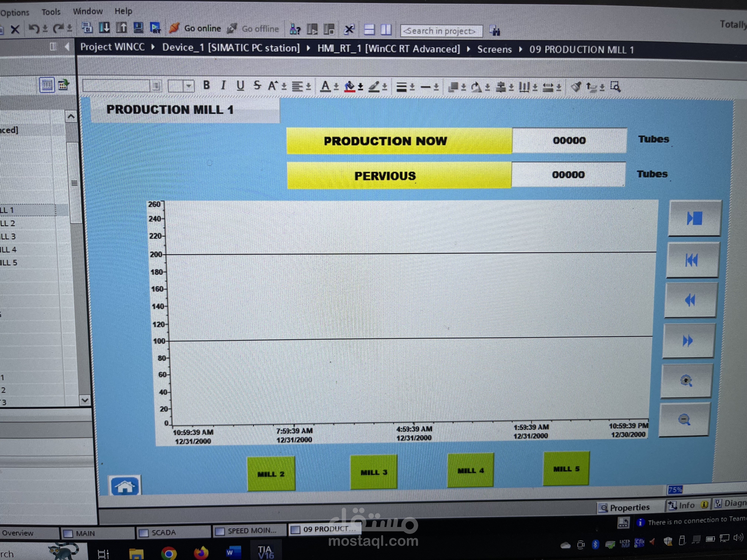Open the Window menu
This screenshot has height=560, width=747.
[88, 11]
